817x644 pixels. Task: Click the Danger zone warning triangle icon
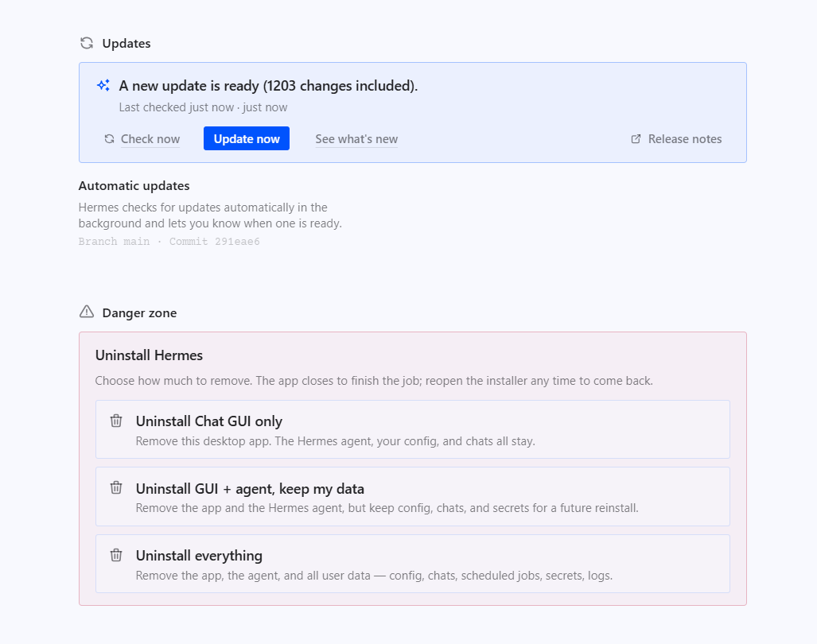point(87,312)
